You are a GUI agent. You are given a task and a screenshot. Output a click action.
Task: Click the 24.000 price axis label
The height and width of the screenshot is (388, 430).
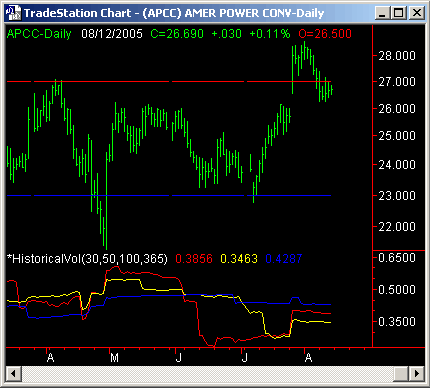(397, 165)
